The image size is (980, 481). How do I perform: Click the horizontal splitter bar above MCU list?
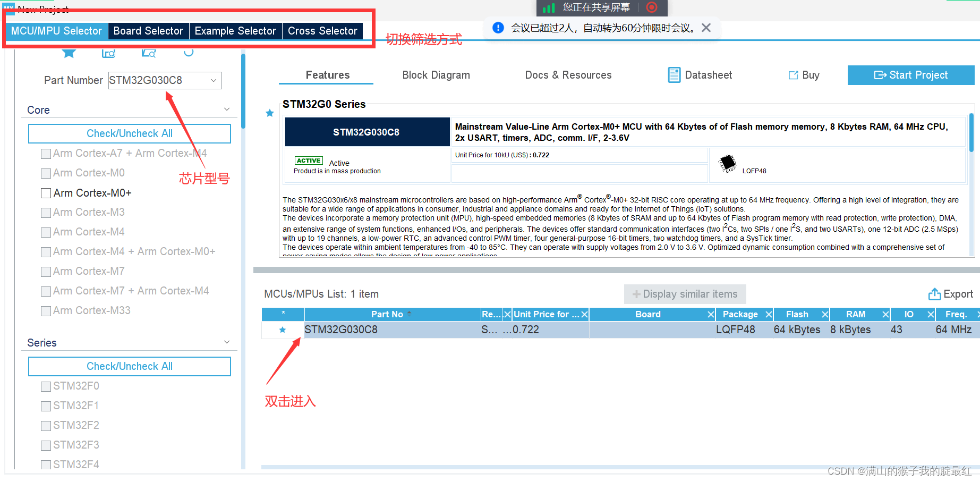coord(616,270)
